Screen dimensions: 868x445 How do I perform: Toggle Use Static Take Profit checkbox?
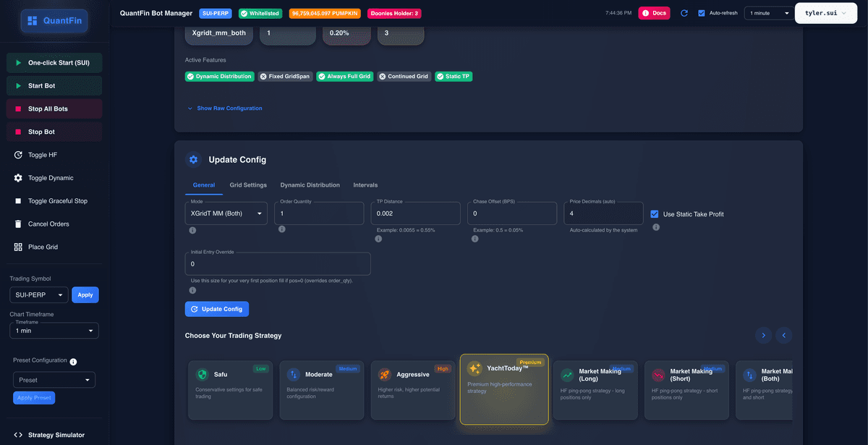(655, 214)
